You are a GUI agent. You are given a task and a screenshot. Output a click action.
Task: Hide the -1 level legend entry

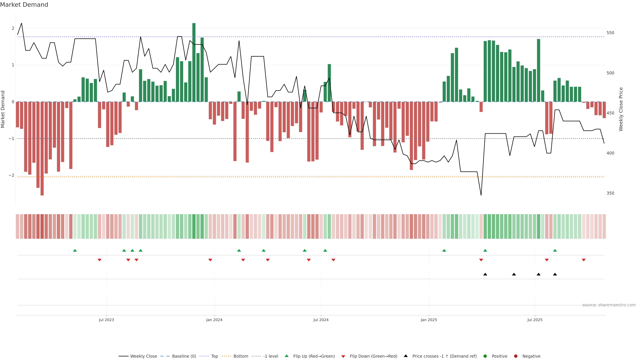[271, 356]
